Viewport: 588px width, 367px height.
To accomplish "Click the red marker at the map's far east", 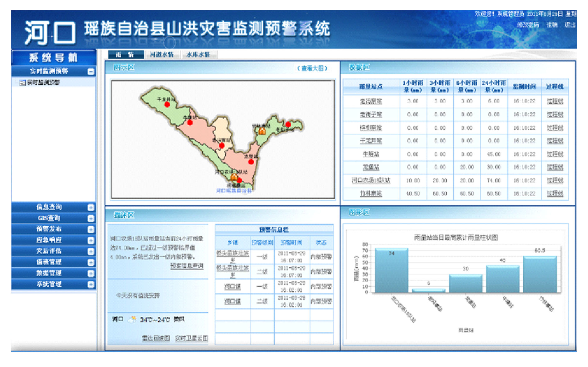I will coord(288,125).
